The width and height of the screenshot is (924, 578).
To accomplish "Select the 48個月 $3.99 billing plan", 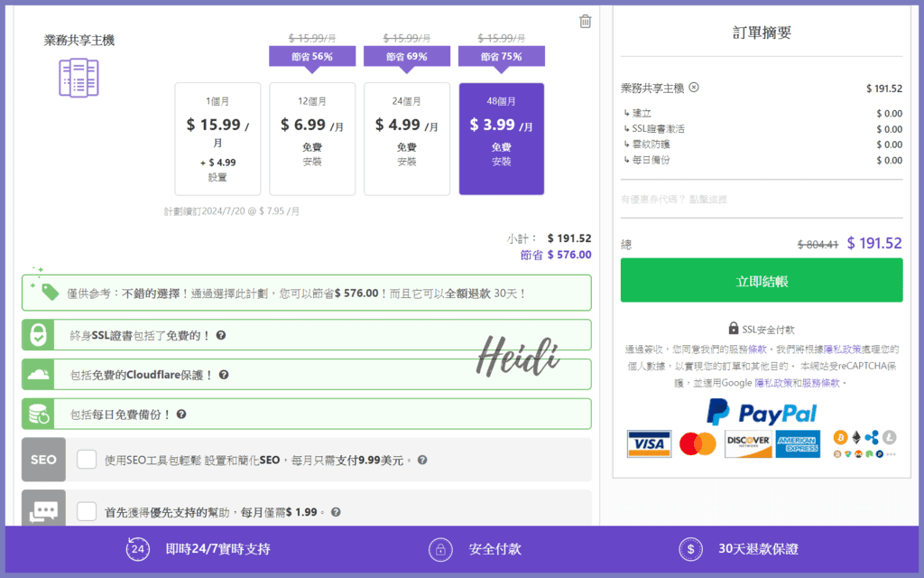I will tap(502, 138).
